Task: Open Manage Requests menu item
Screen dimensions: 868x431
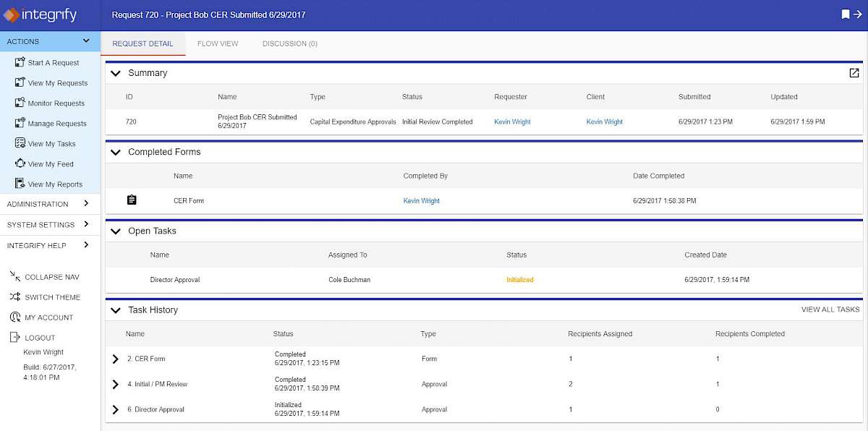Action: (57, 124)
